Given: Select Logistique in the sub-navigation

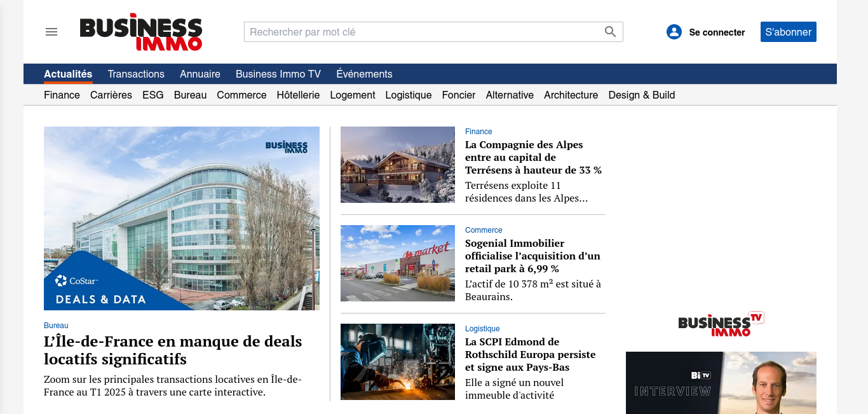Looking at the screenshot, I should pos(409,95).
